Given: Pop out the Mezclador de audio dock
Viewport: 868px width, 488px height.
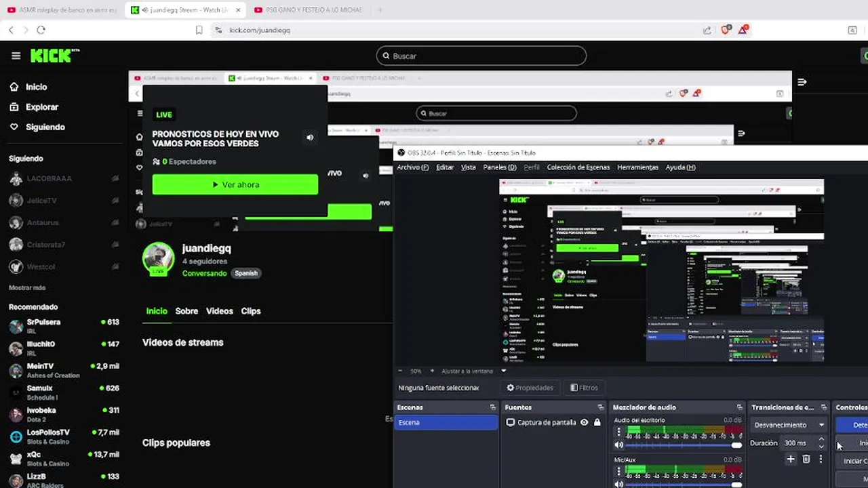Looking at the screenshot, I should point(739,407).
